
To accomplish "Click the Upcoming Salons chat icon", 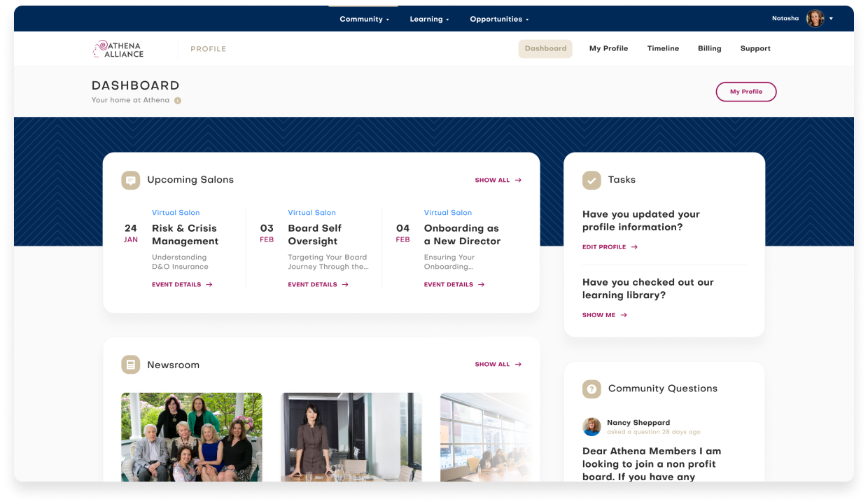I will (x=131, y=180).
